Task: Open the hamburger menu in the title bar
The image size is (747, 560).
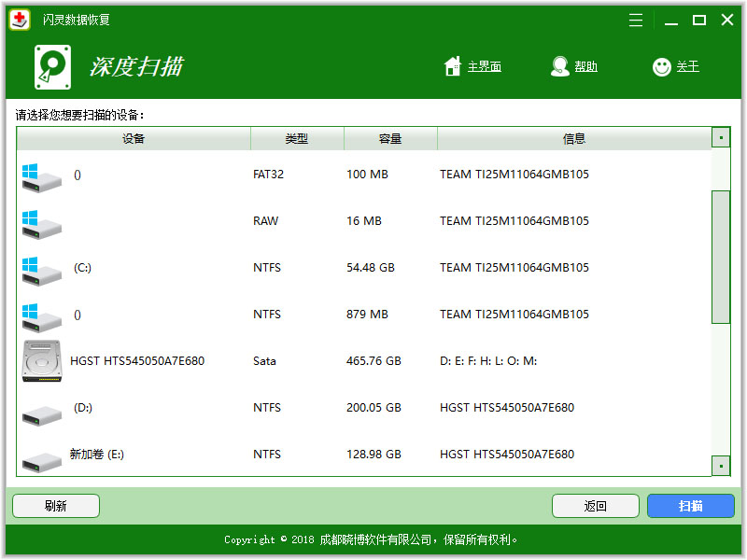Action: point(636,20)
